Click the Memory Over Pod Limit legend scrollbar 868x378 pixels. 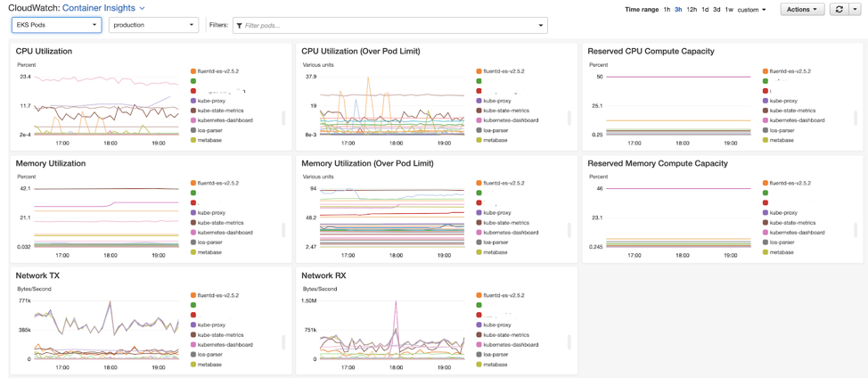(569, 230)
